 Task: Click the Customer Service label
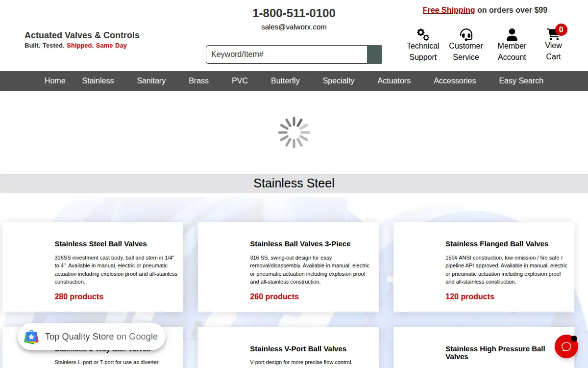pyautogui.click(x=466, y=52)
